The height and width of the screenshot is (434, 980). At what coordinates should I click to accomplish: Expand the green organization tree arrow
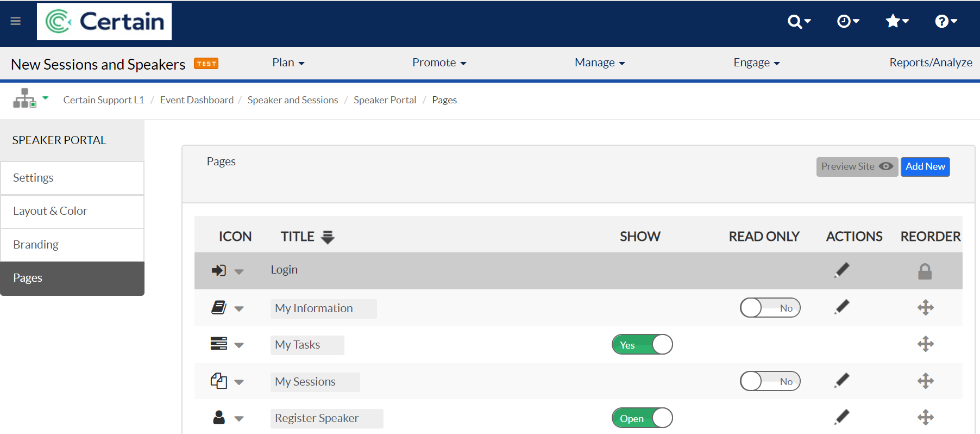tap(46, 98)
